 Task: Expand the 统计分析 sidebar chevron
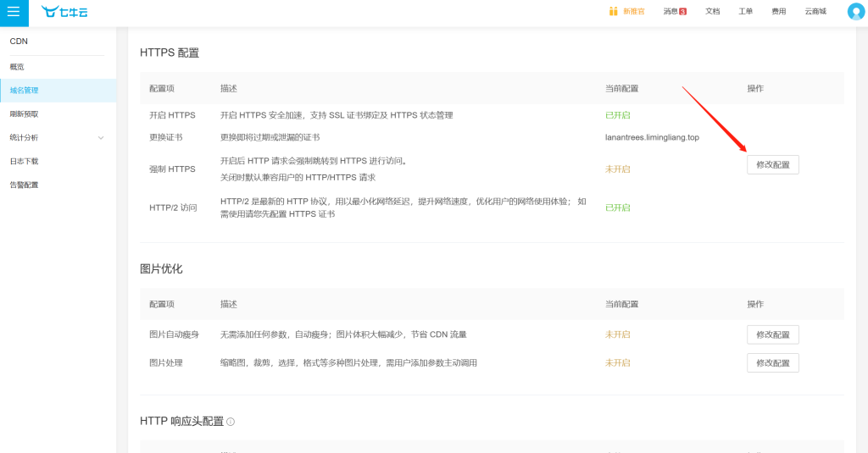(x=101, y=138)
